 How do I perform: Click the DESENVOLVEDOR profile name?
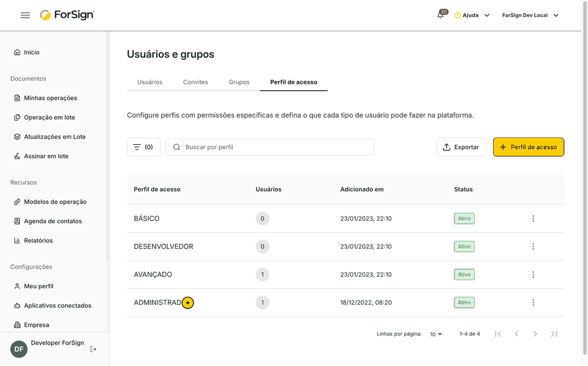pos(164,246)
